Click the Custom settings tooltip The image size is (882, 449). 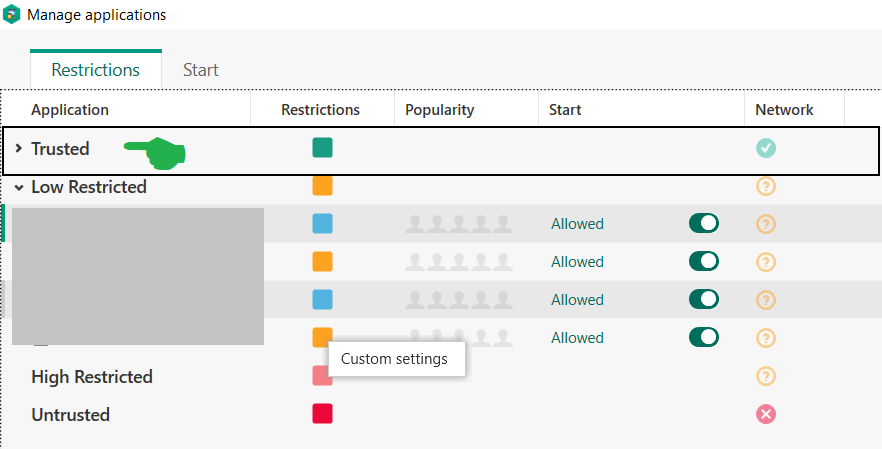pyautogui.click(x=394, y=358)
